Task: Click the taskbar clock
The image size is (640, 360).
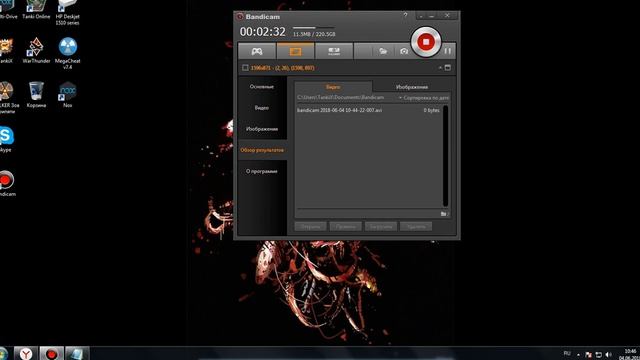Action: 629,354
